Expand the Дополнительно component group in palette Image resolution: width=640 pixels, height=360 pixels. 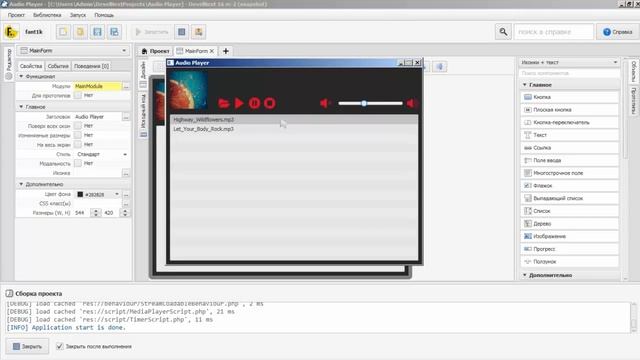pyautogui.click(x=525, y=276)
